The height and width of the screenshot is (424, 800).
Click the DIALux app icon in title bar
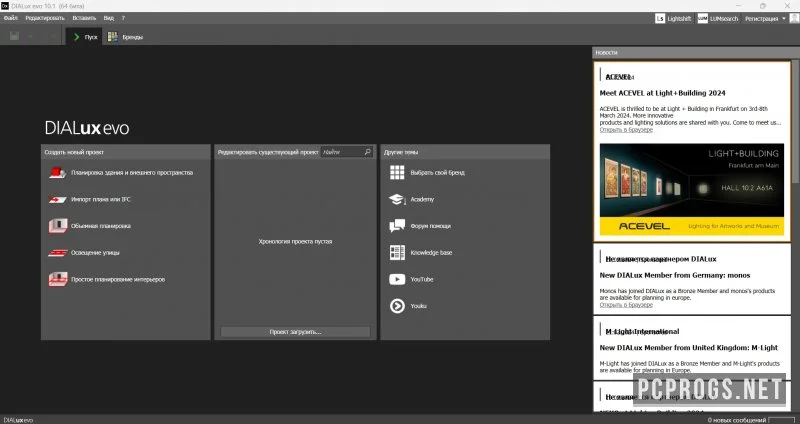pyautogui.click(x=5, y=6)
